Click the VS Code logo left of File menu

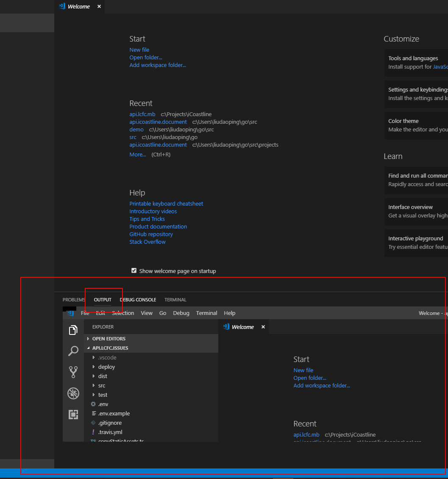click(70, 313)
